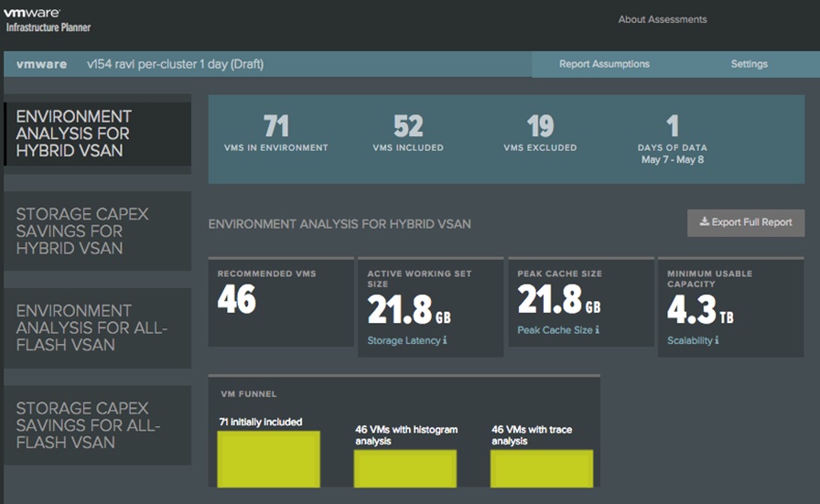Viewport: 820px width, 504px height.
Task: Open the Peak Cache Size link
Action: (555, 330)
